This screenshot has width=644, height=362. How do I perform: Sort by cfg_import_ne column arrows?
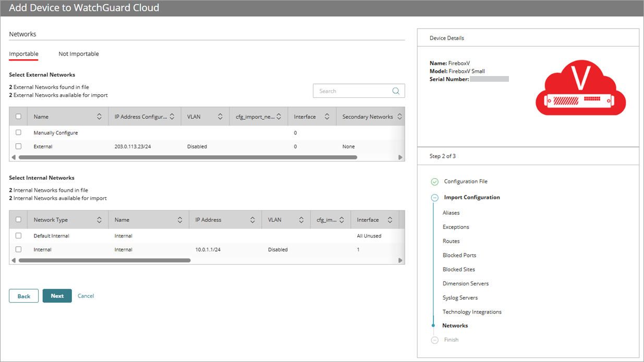[279, 117]
